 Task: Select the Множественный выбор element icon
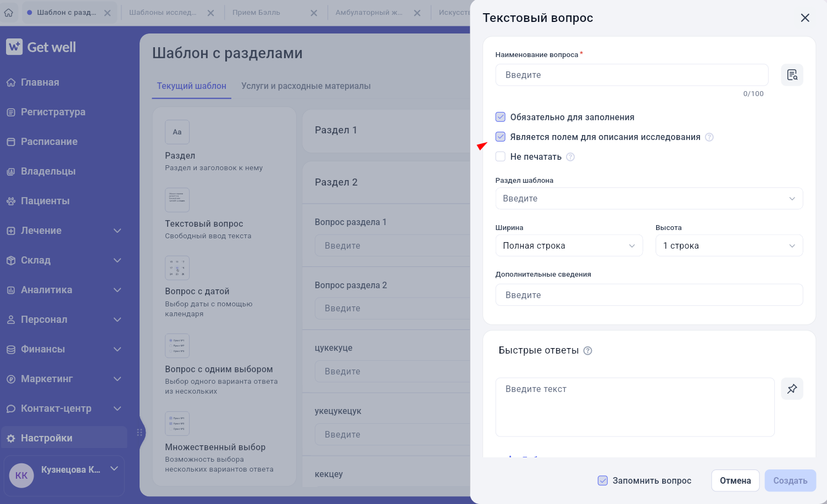[x=177, y=424]
